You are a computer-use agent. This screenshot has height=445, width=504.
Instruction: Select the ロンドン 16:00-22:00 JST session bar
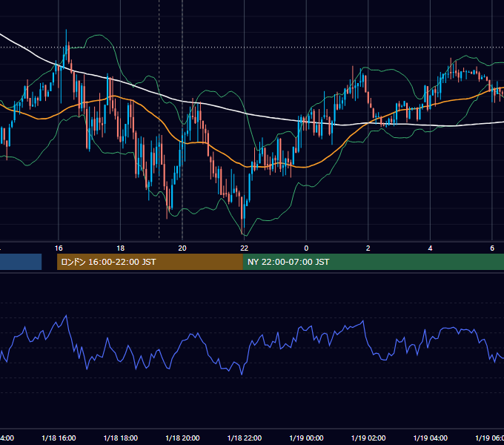point(150,262)
